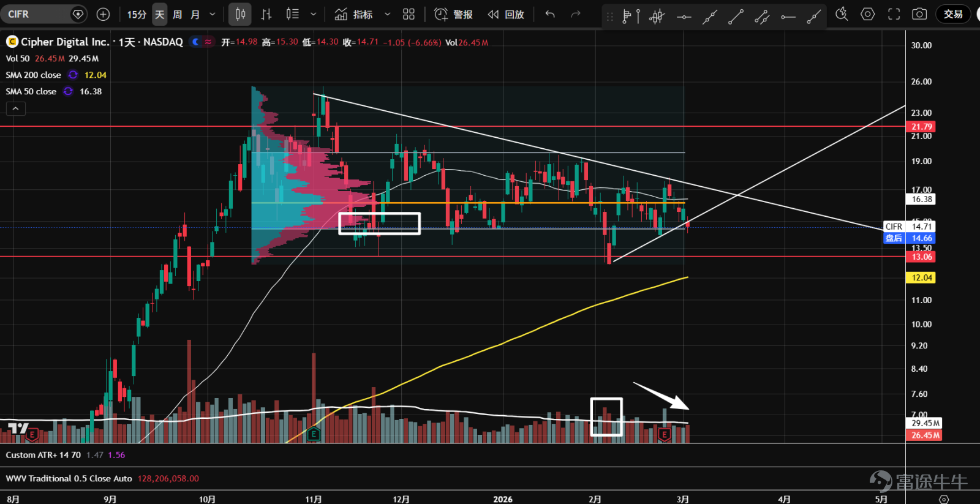
Task: Click the 21.79 red price label
Action: [921, 127]
